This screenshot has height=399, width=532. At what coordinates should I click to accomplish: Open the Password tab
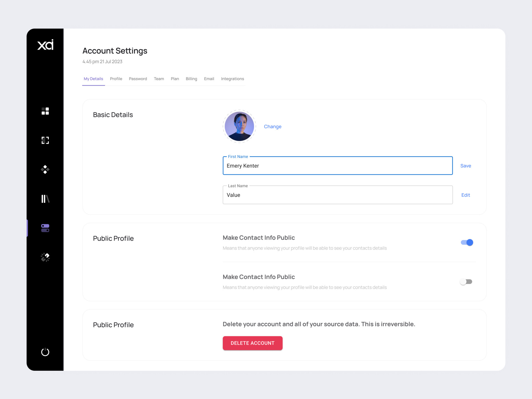pos(138,79)
